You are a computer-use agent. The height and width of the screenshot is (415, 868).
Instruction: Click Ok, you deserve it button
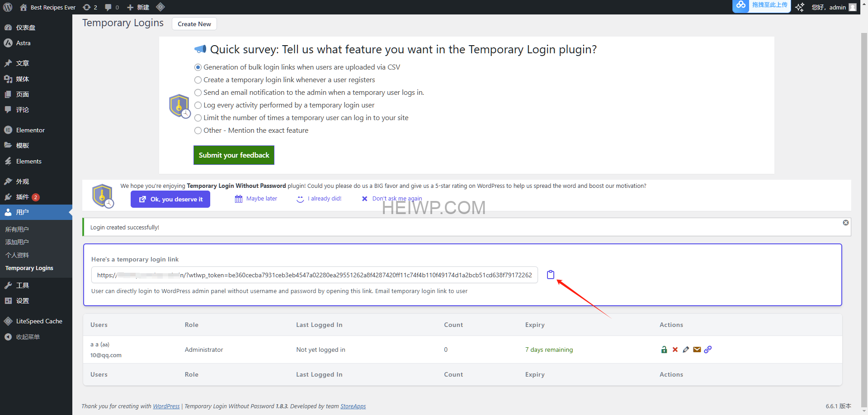(x=170, y=199)
